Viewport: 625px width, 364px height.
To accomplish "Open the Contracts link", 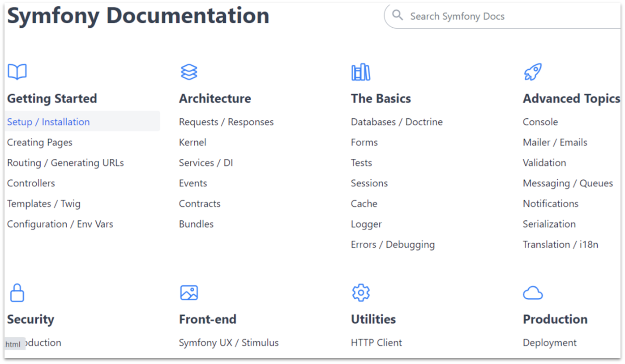I will (x=200, y=204).
